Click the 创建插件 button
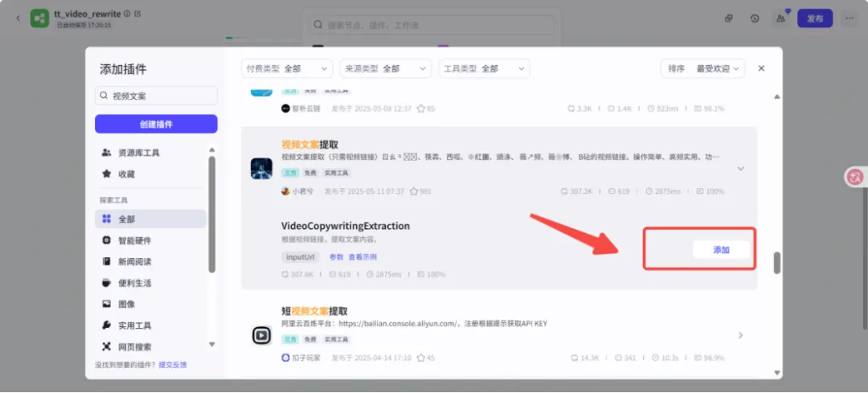The height and width of the screenshot is (393, 868). (156, 124)
